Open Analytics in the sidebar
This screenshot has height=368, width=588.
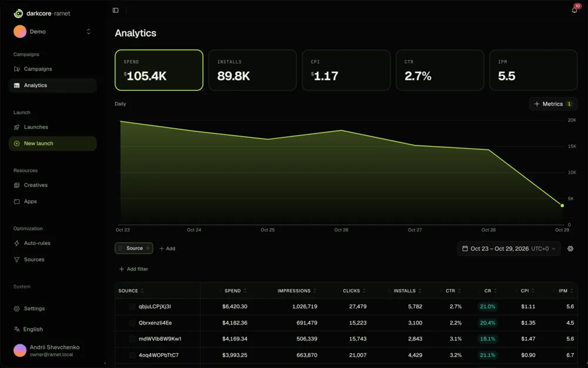click(x=52, y=85)
